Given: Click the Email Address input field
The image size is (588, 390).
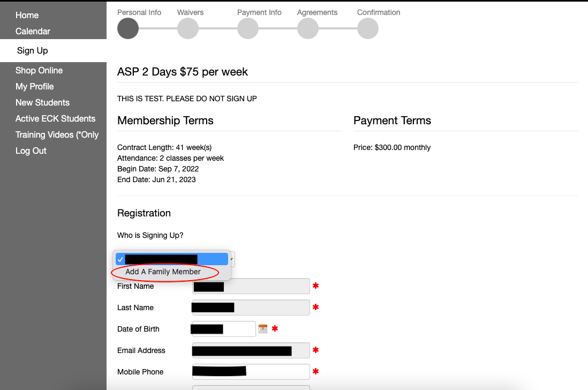Looking at the screenshot, I should tap(251, 350).
